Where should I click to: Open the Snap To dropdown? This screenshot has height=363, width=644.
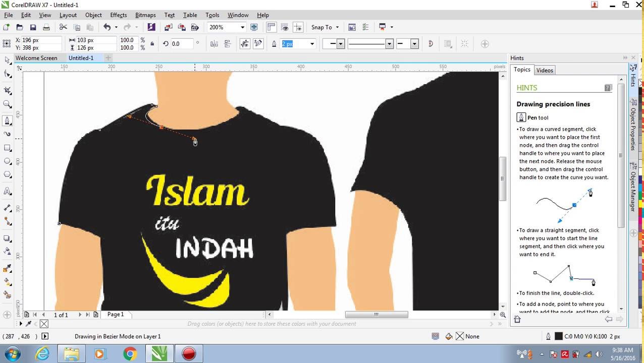pos(325,27)
